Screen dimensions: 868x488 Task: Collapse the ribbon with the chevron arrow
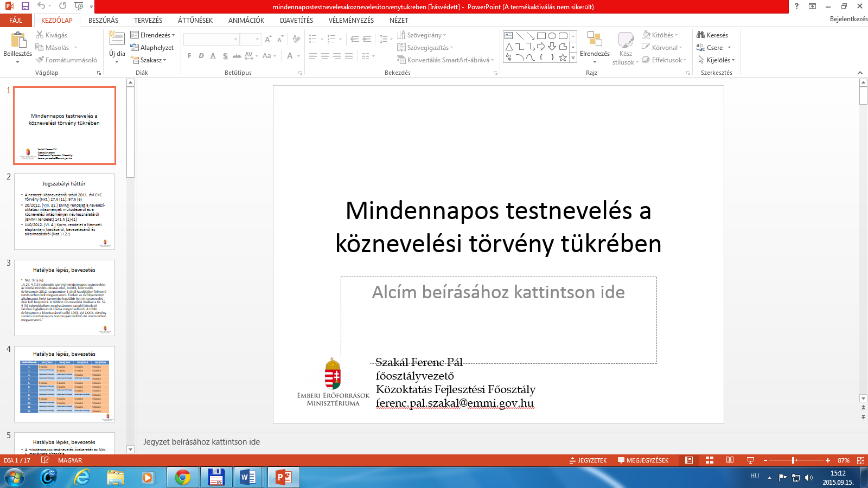(860, 73)
